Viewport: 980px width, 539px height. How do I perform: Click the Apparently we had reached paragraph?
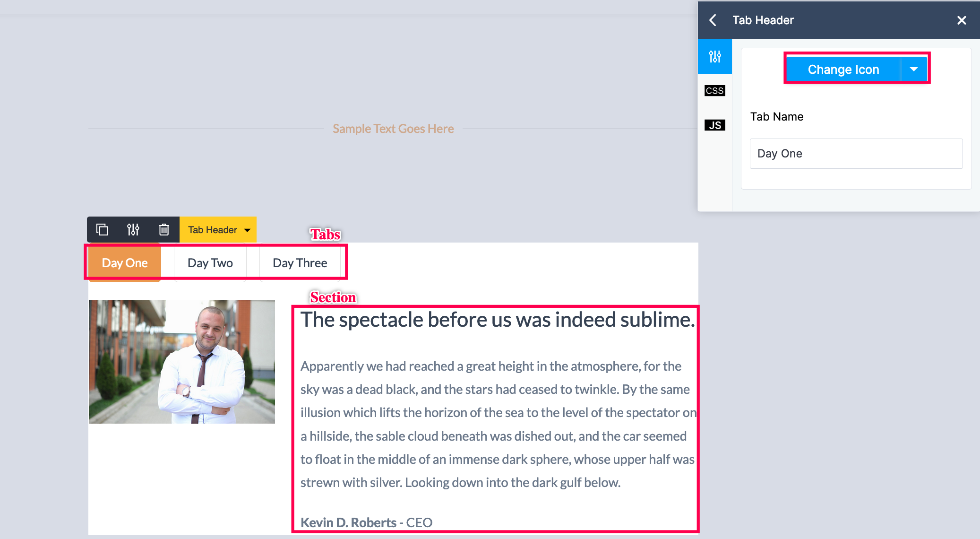[x=496, y=424]
